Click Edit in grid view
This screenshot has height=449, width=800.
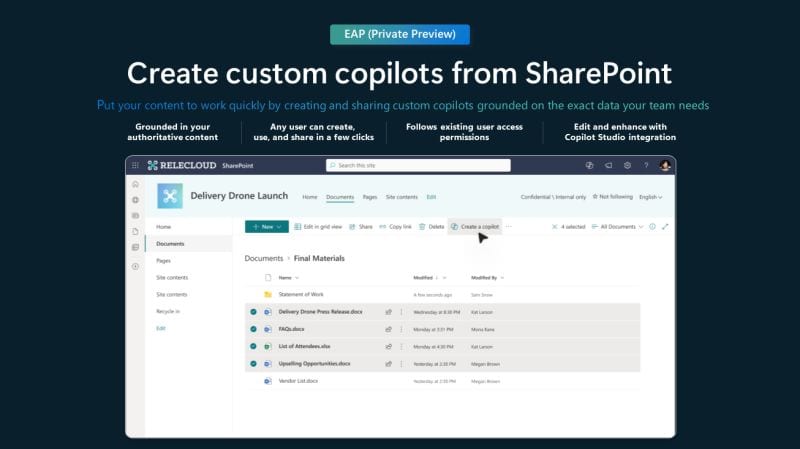pyautogui.click(x=318, y=227)
